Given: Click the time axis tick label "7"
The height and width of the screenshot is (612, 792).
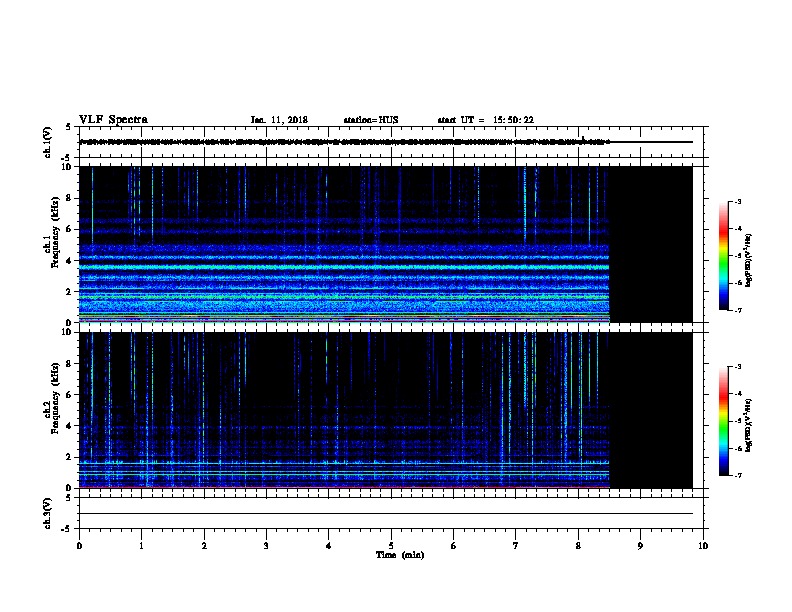Looking at the screenshot, I should pos(516,546).
